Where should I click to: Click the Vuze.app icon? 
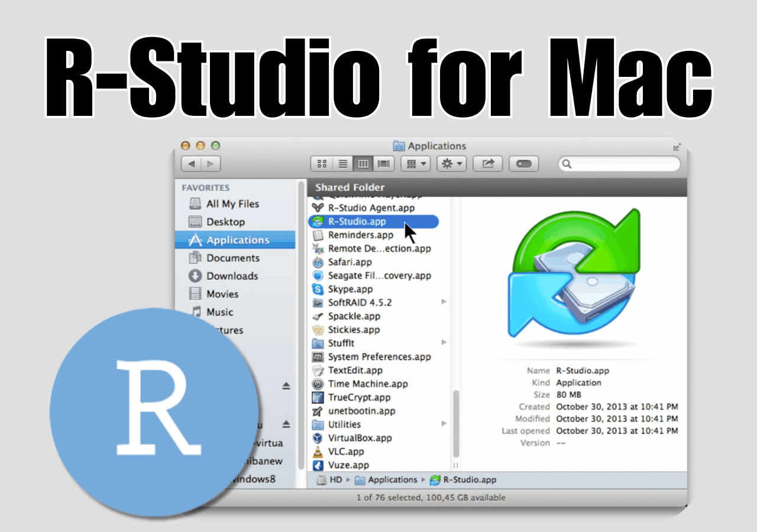click(318, 465)
